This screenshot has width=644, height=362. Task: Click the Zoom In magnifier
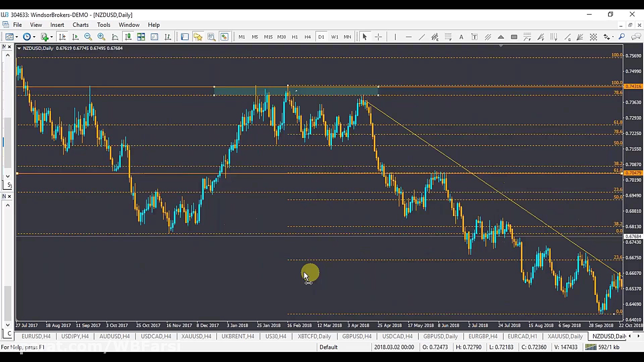point(101,37)
